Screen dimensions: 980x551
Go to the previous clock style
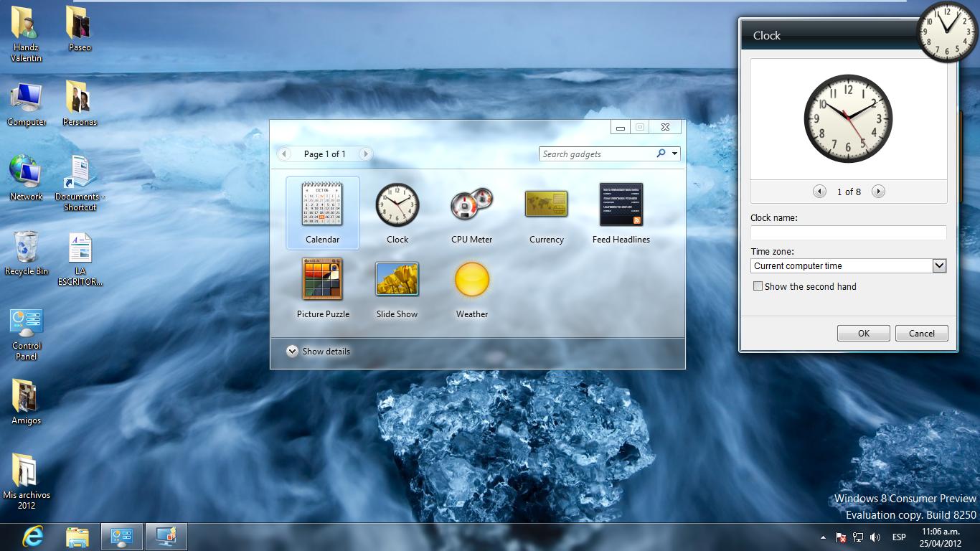tap(819, 192)
